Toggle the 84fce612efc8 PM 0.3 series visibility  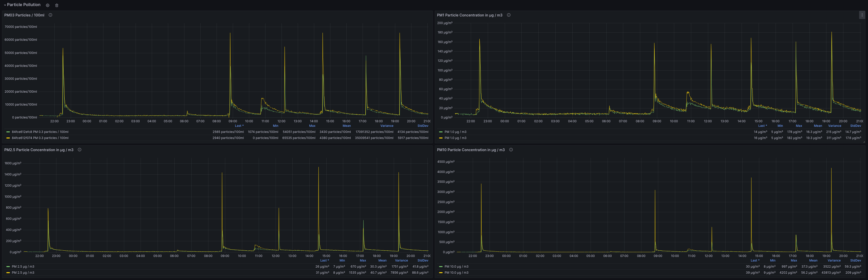40,132
